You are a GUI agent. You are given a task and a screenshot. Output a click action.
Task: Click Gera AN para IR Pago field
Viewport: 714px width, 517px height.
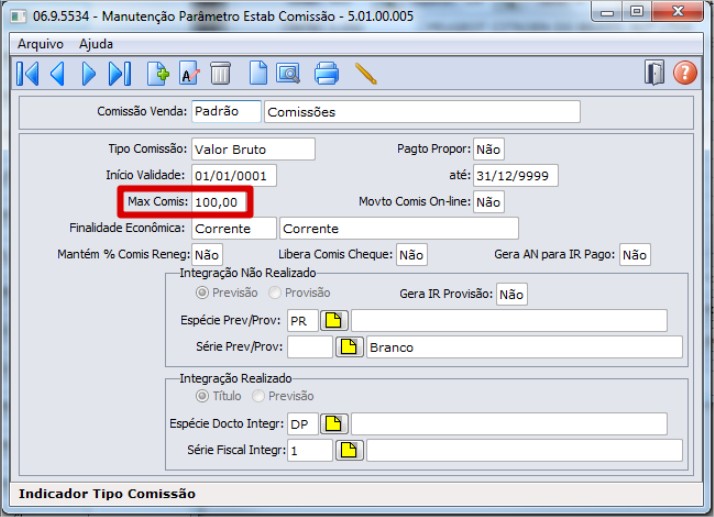[x=635, y=255]
